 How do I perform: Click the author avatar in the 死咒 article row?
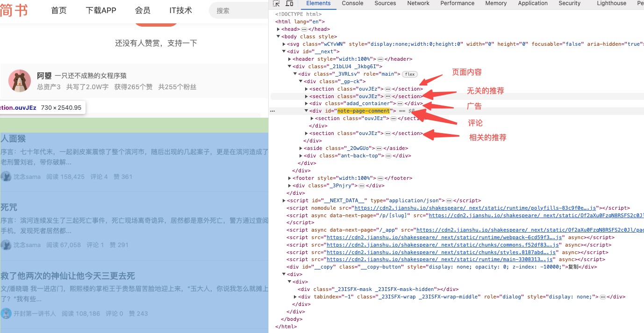coord(6,245)
